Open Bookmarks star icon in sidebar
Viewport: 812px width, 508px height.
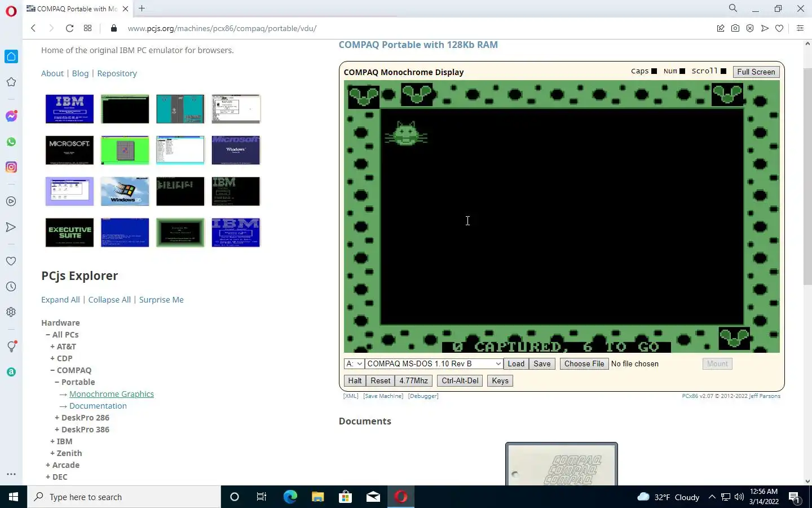[x=11, y=82]
